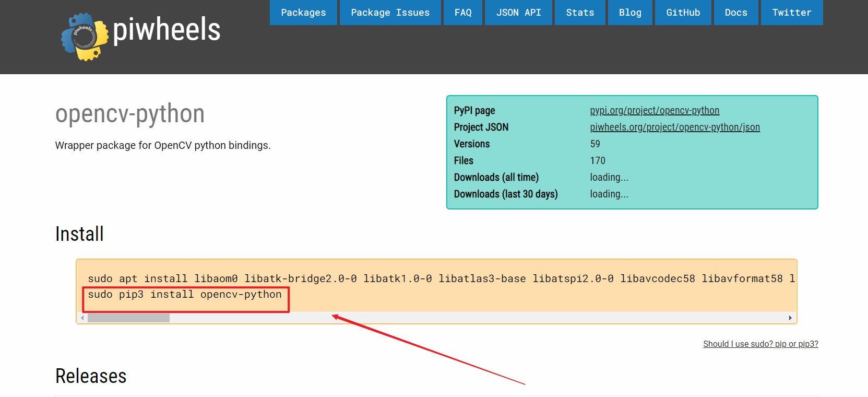Open the piwheels.org project JSON link
Image resolution: width=868 pixels, height=397 pixels.
[x=675, y=127]
